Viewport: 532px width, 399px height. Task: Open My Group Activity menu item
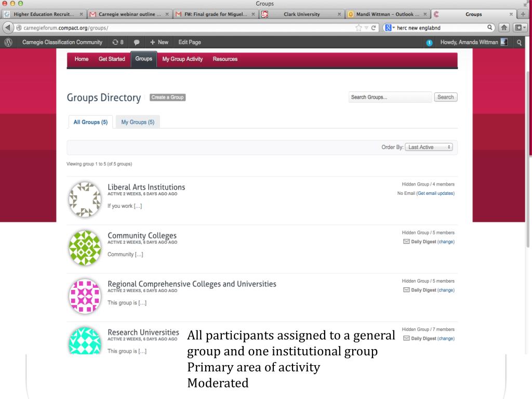coord(182,59)
